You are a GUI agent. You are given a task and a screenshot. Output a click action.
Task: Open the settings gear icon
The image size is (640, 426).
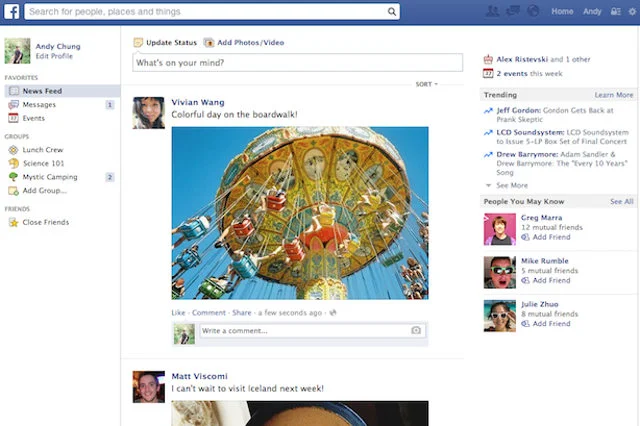click(x=632, y=11)
